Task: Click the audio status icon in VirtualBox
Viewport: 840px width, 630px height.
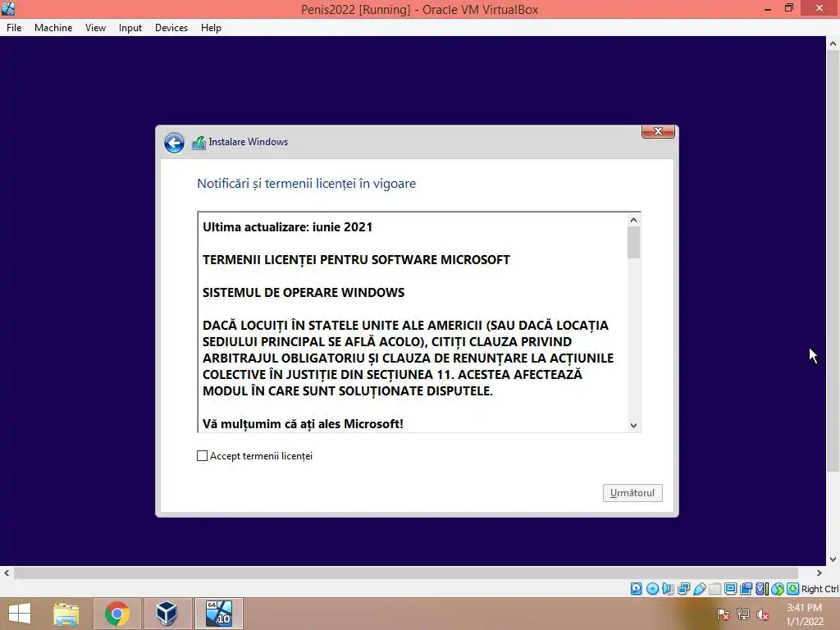Action: [668, 589]
